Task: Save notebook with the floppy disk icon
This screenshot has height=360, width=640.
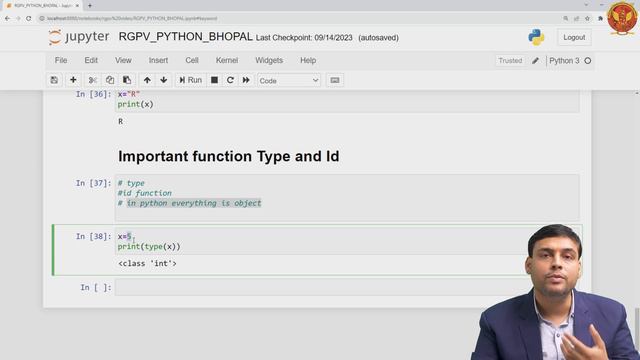Action: pos(54,80)
